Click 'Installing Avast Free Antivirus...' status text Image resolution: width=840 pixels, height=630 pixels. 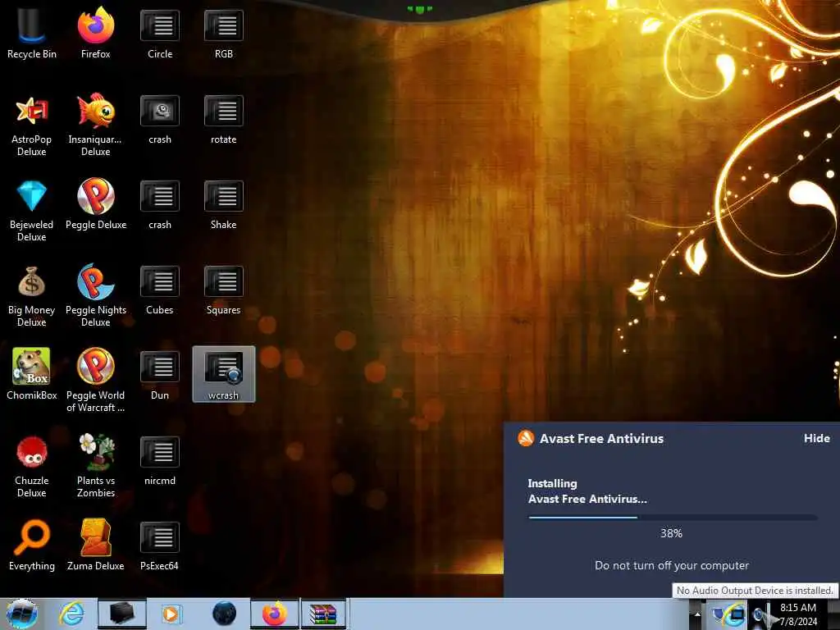[x=587, y=491]
